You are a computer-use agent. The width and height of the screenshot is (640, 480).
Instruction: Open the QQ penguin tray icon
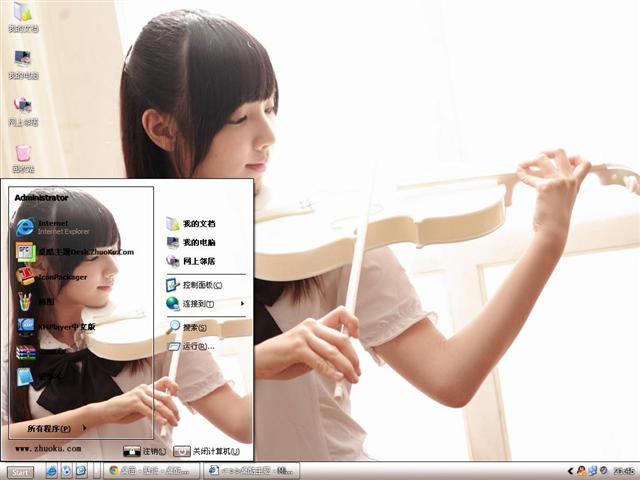pyautogui.click(x=581, y=471)
